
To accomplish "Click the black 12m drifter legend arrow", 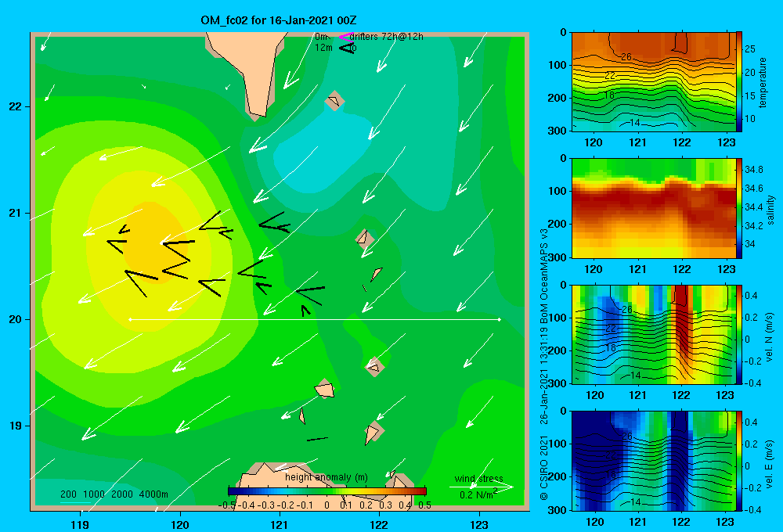I will (347, 48).
